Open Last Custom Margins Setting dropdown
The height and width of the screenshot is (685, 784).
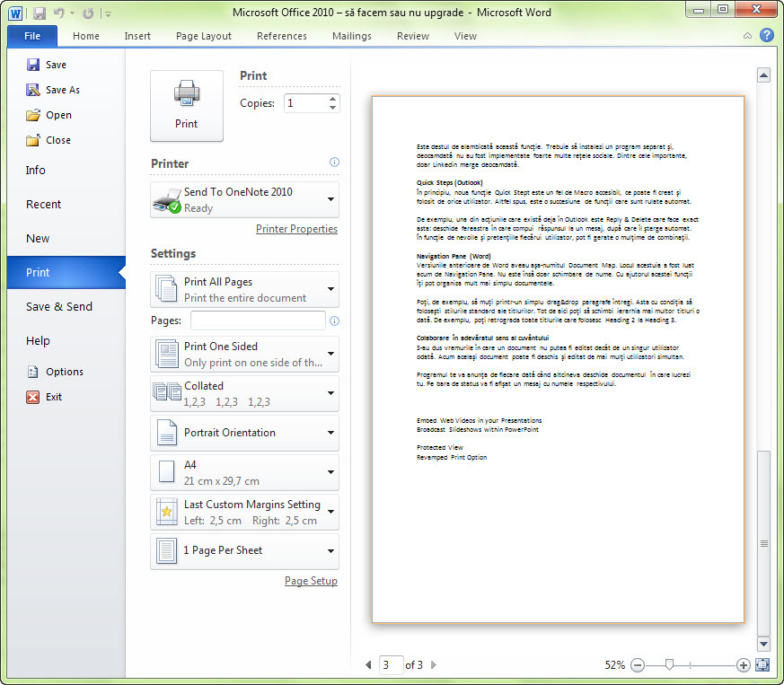244,512
